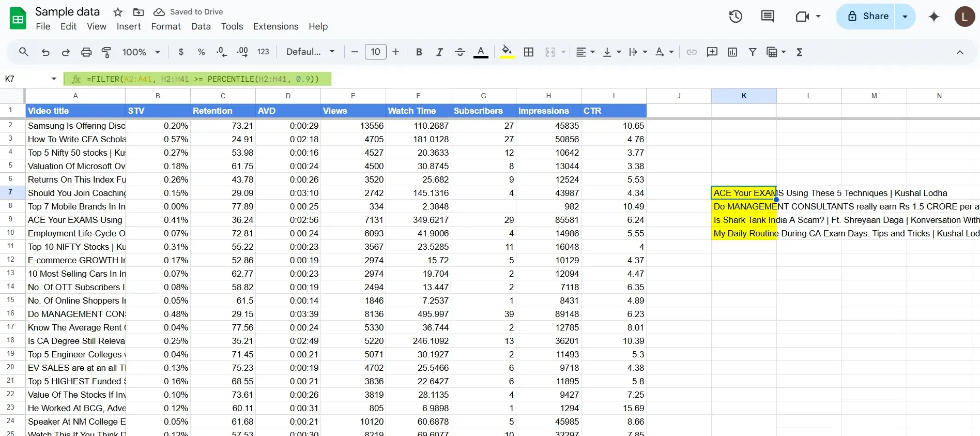Open the comments panel icon
Image resolution: width=980 pixels, height=436 pixels.
(x=768, y=17)
